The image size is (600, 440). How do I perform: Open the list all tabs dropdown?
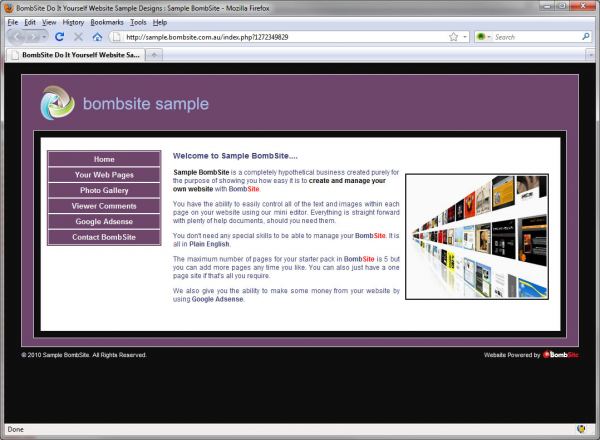tap(590, 55)
